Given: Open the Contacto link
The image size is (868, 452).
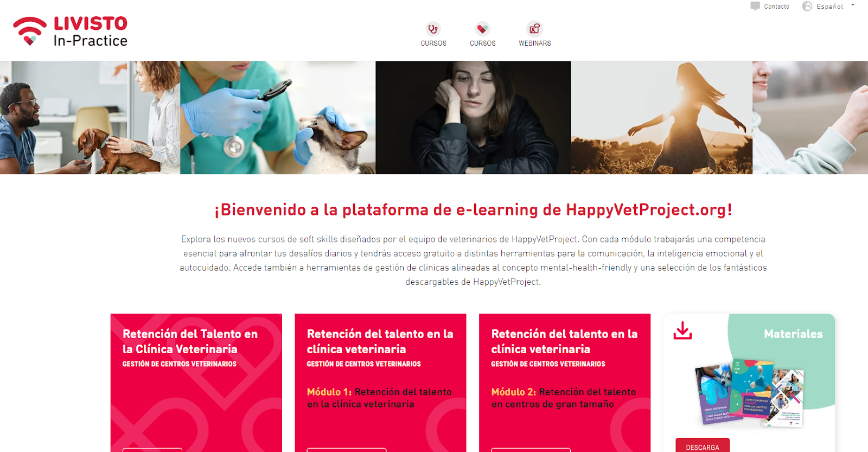Looking at the screenshot, I should 776,7.
